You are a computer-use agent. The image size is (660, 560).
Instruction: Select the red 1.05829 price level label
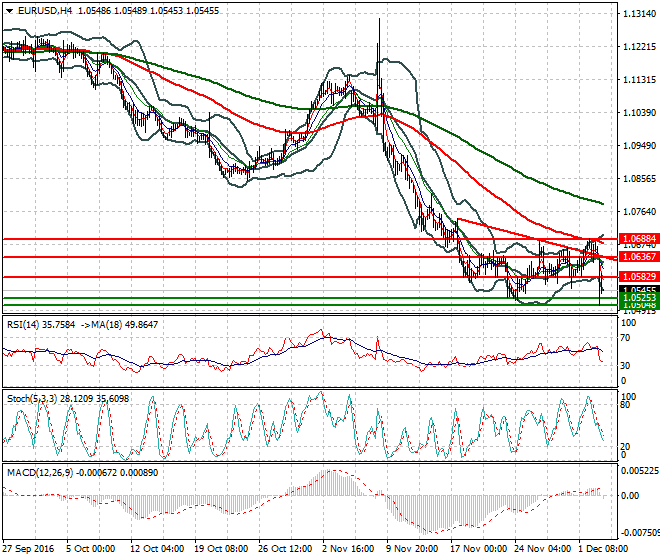click(639, 277)
